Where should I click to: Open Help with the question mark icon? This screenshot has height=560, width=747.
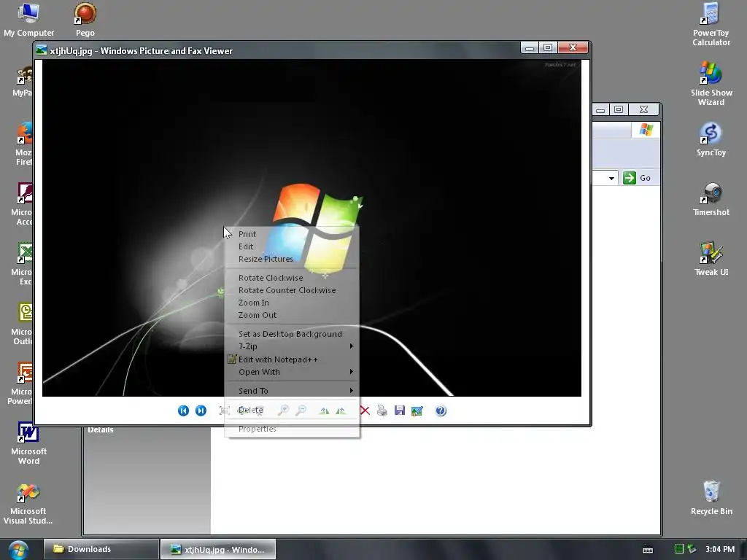(x=441, y=411)
